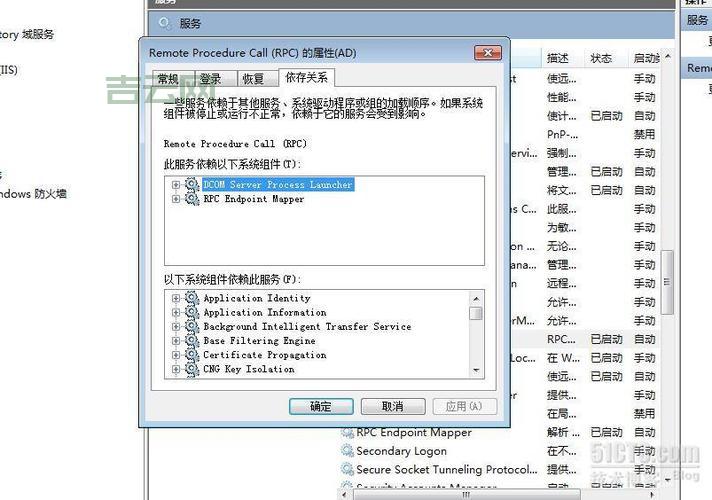Click scroll up arrow in dependents list
The width and height of the screenshot is (712, 500).
(x=476, y=298)
